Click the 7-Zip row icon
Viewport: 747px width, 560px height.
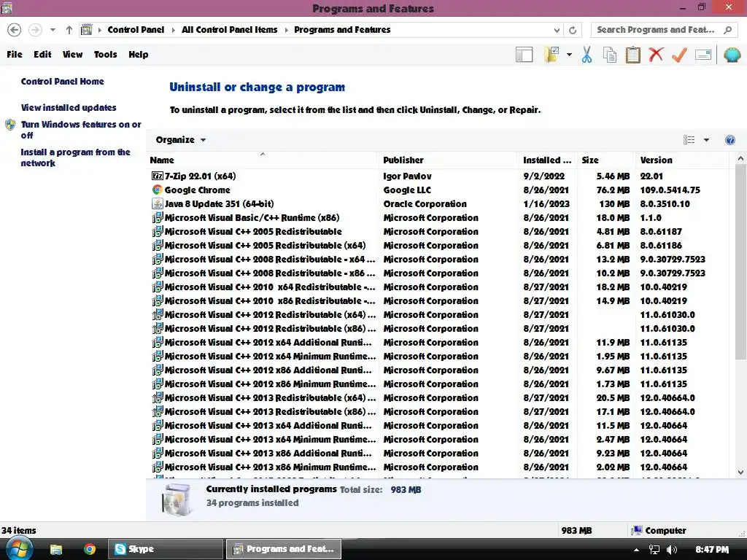(x=158, y=176)
